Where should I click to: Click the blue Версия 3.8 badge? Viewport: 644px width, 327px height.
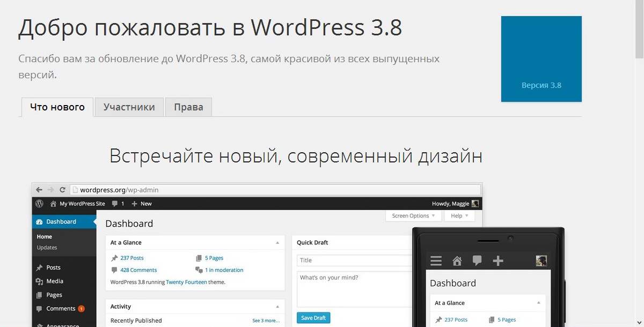click(541, 59)
